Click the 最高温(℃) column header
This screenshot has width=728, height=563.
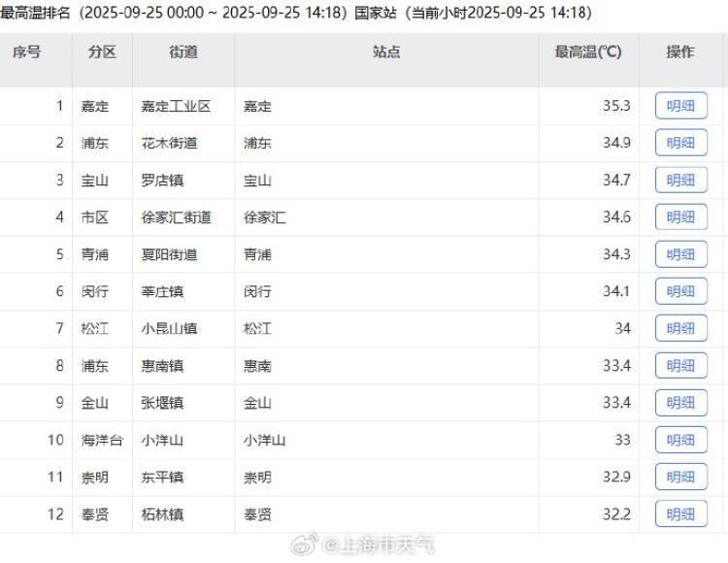(x=587, y=52)
